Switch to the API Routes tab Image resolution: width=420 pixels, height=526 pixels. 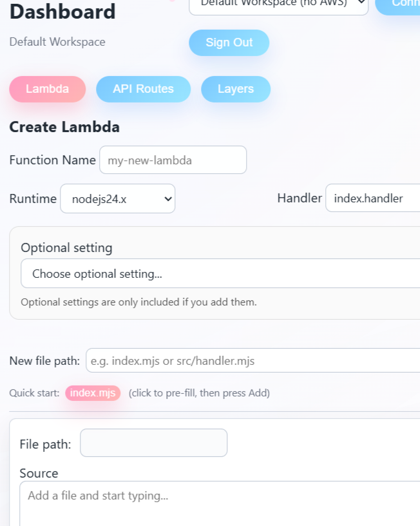143,89
